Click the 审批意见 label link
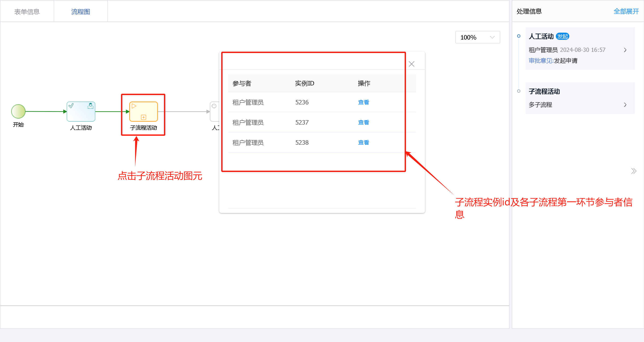Image resolution: width=644 pixels, height=342 pixels. [541, 61]
